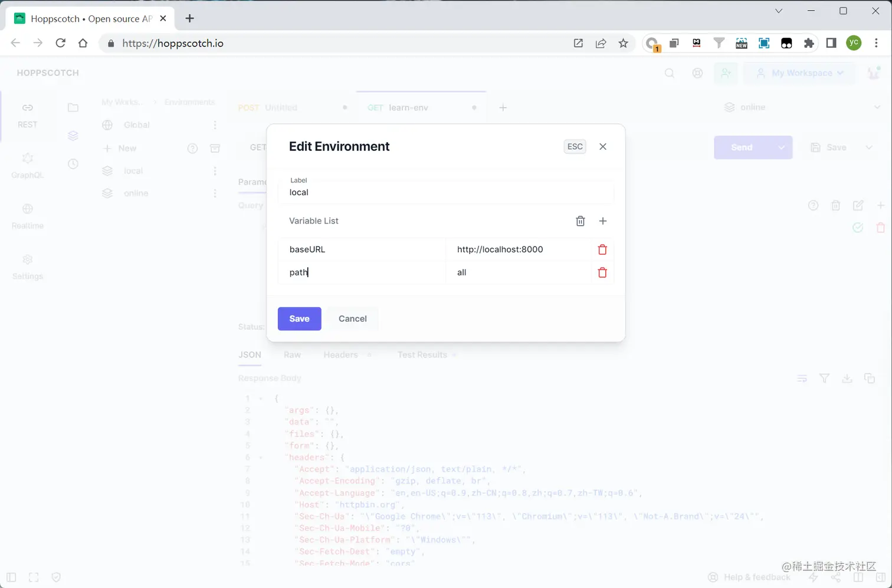Open Hoppscotch search
892x588 pixels.
[669, 73]
